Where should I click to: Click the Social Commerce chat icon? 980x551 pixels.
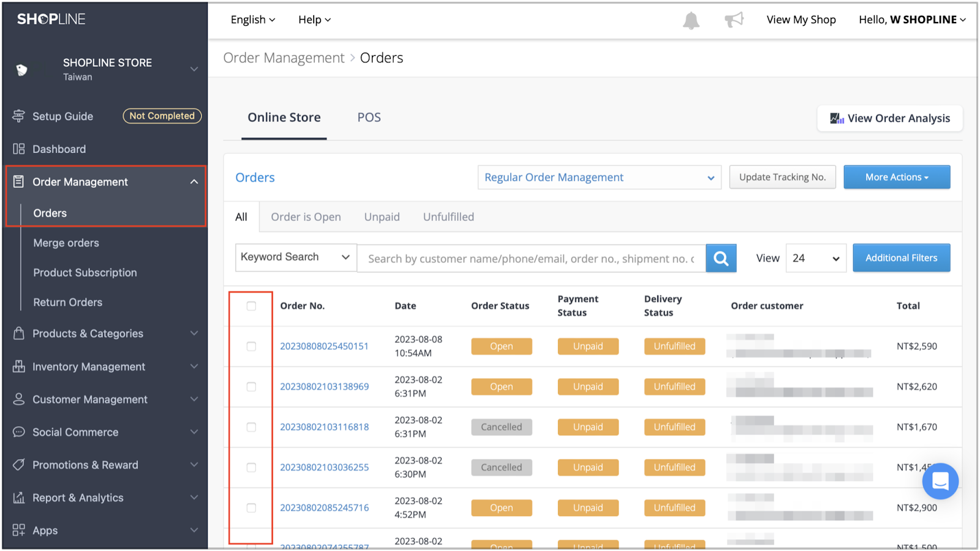[x=19, y=432]
